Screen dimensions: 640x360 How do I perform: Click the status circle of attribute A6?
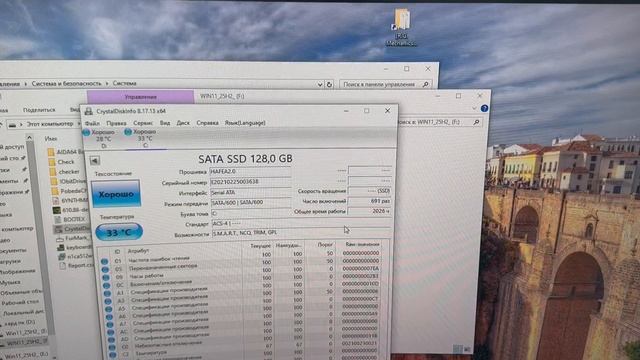[x=109, y=317]
